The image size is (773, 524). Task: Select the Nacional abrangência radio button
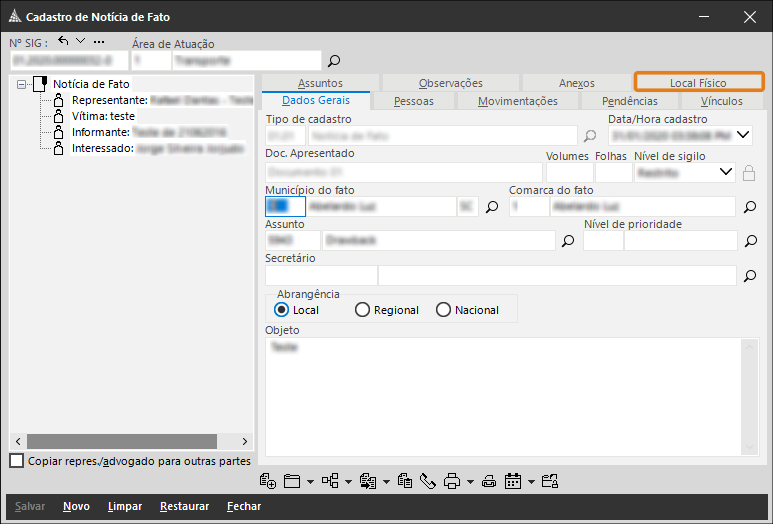[443, 310]
